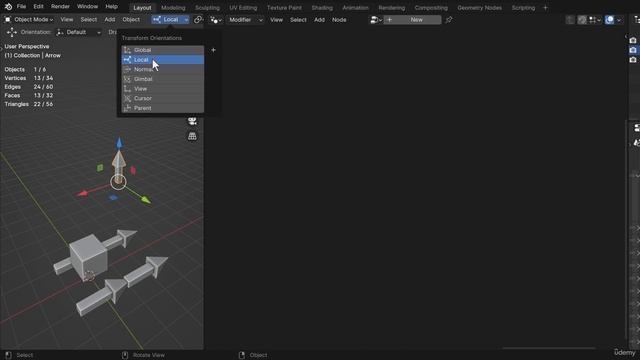The width and height of the screenshot is (640, 360).
Task: Click the blue Z axis gizmo arrow
Action: click(x=119, y=143)
